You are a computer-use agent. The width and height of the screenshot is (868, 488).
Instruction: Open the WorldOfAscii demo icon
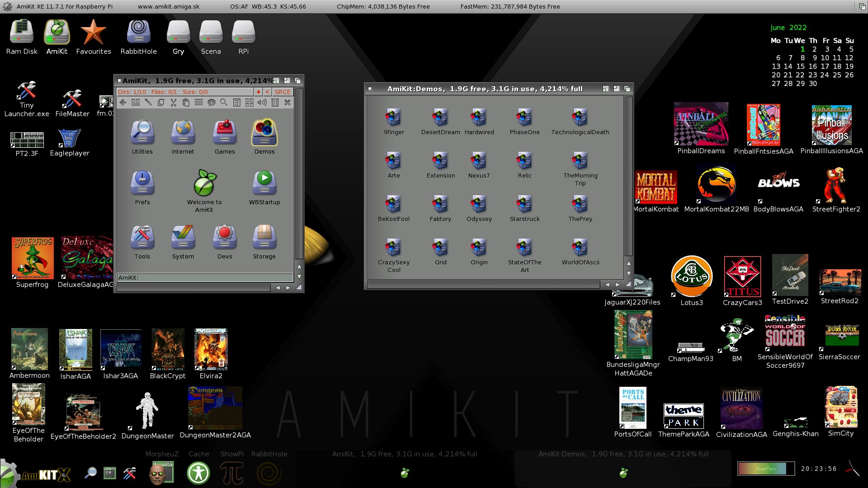(580, 252)
